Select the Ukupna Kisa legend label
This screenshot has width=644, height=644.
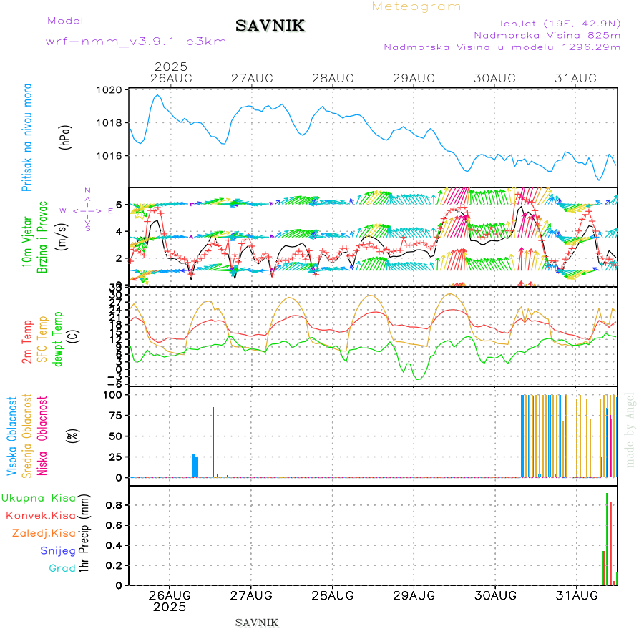point(39,497)
